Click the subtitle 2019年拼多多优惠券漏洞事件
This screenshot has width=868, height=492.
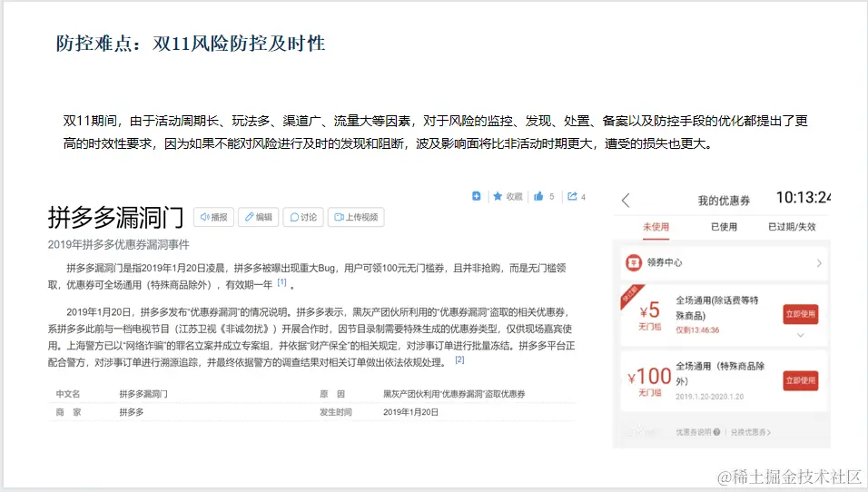coord(118,244)
